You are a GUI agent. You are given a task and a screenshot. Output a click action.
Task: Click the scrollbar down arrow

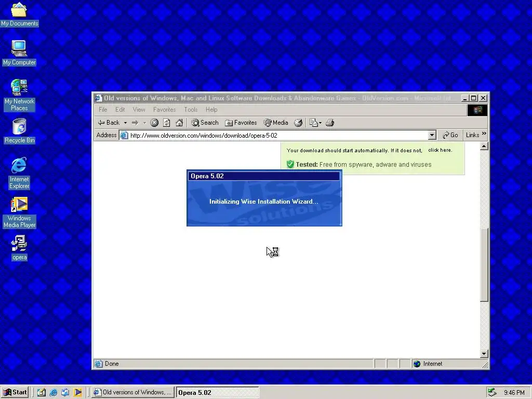point(484,353)
